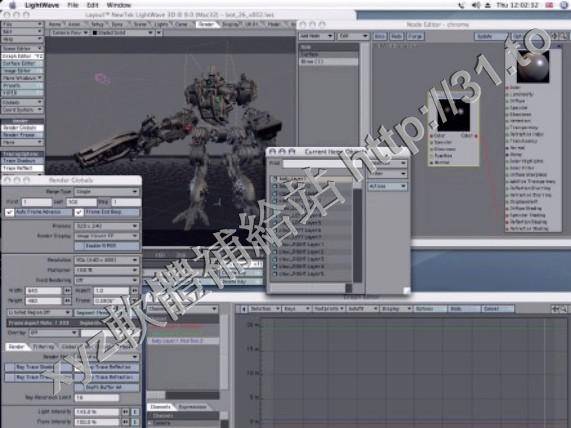The height and width of the screenshot is (428, 571).
Task: Open the Keys dropdown in Graph Editor
Action: pos(296,309)
